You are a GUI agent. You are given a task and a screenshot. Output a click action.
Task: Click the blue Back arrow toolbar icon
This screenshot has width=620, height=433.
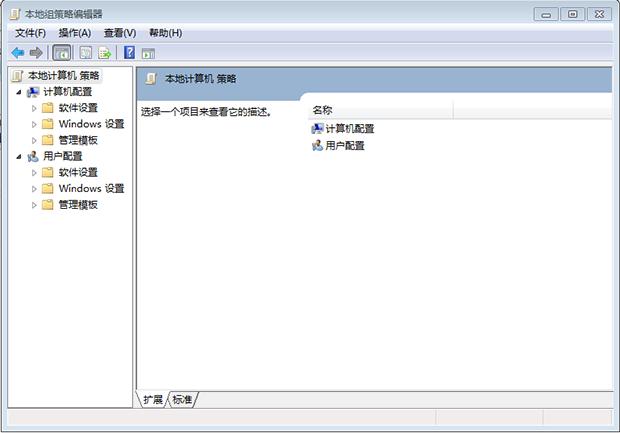click(x=18, y=52)
